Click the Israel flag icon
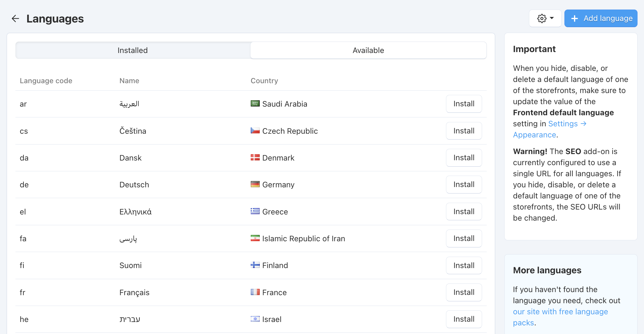The image size is (644, 334). click(255, 319)
